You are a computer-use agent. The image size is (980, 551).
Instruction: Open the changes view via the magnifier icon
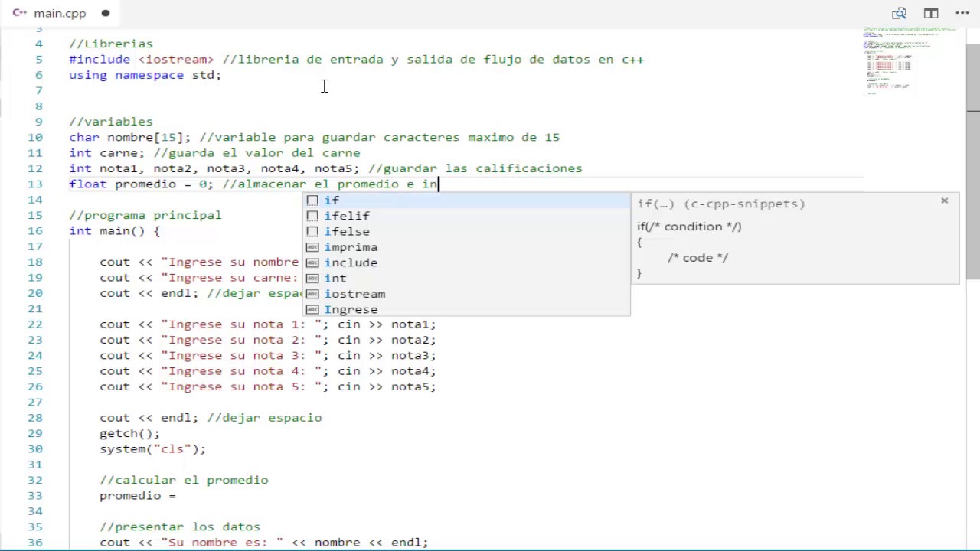pos(900,13)
